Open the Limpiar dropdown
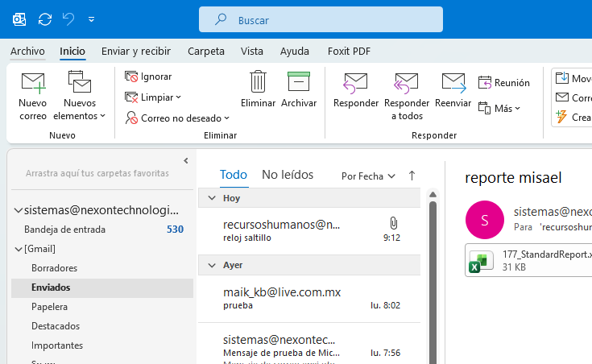592x364 pixels. [x=153, y=97]
